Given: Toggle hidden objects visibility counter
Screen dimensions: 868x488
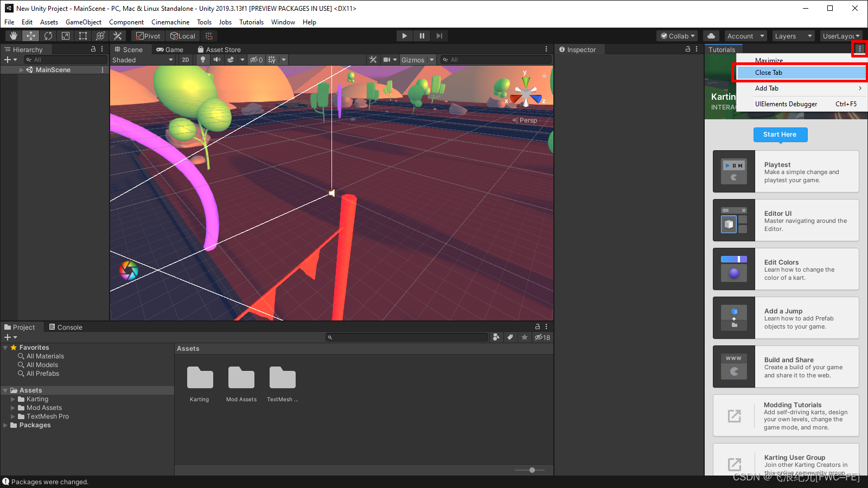Looking at the screenshot, I should click(x=257, y=60).
